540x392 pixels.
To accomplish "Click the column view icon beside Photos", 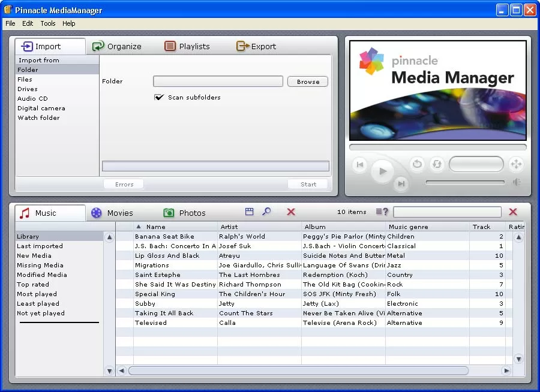I will [250, 212].
